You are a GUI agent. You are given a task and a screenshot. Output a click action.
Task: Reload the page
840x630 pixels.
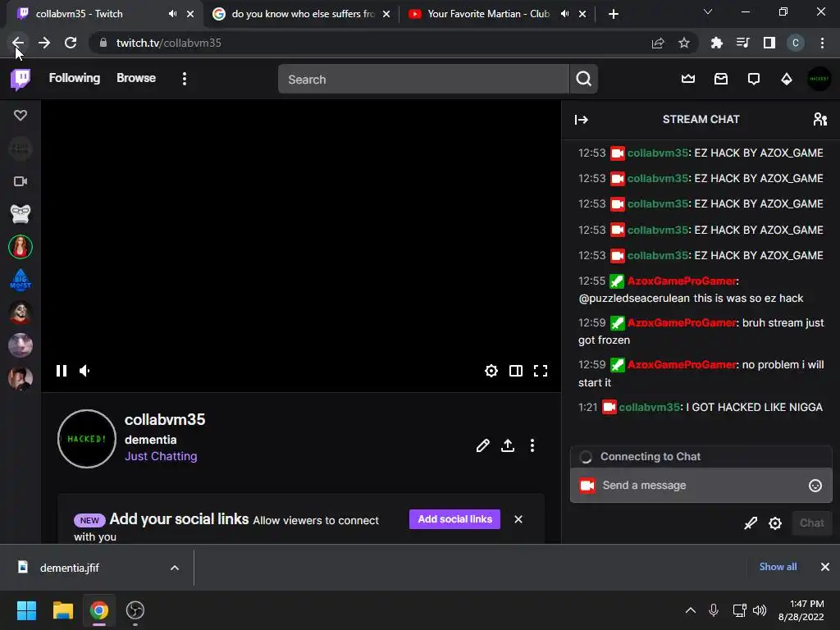point(71,43)
